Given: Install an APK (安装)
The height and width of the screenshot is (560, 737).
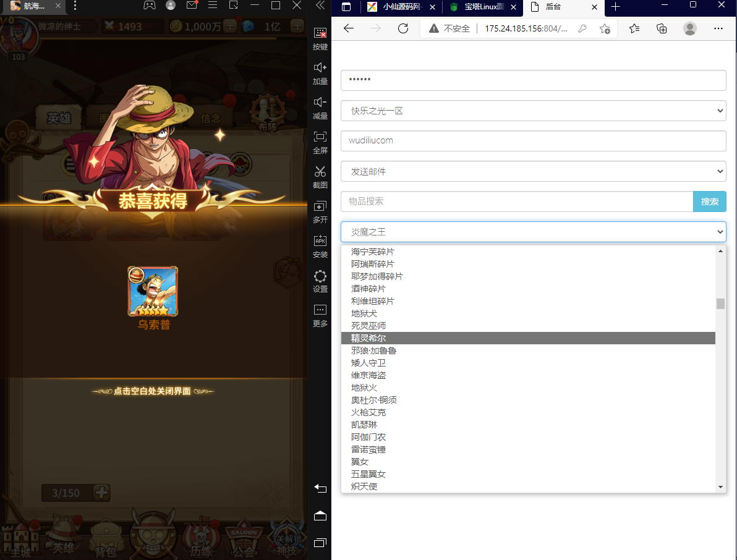Looking at the screenshot, I should (x=320, y=247).
